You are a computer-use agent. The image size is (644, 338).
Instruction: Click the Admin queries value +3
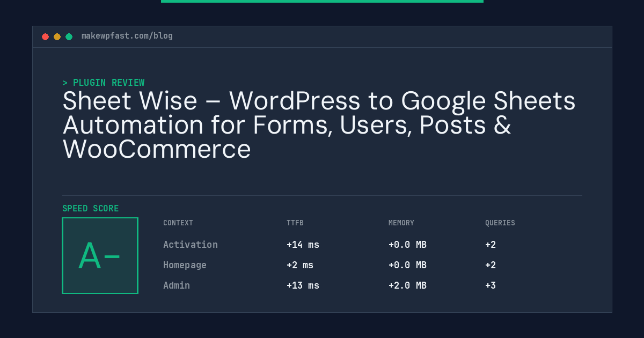point(491,285)
